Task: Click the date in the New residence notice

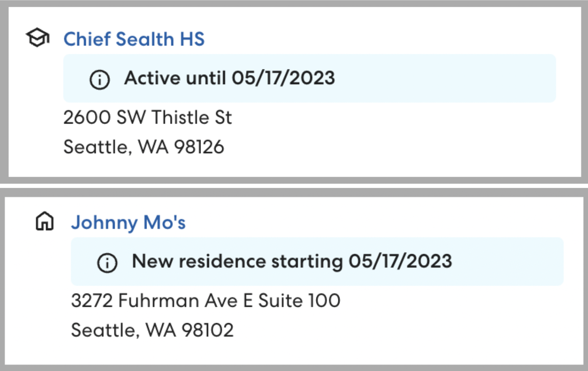Action: 400,262
